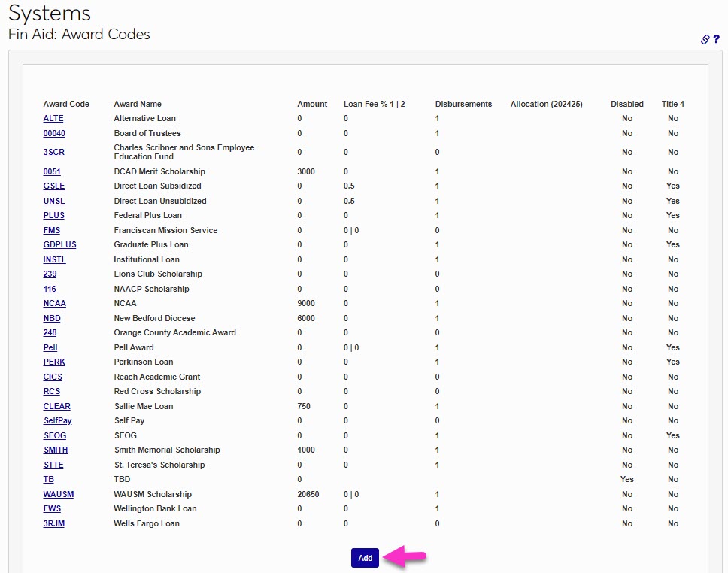Open the PERK Perkinson Loan entry
The height and width of the screenshot is (573, 728).
pyautogui.click(x=54, y=362)
